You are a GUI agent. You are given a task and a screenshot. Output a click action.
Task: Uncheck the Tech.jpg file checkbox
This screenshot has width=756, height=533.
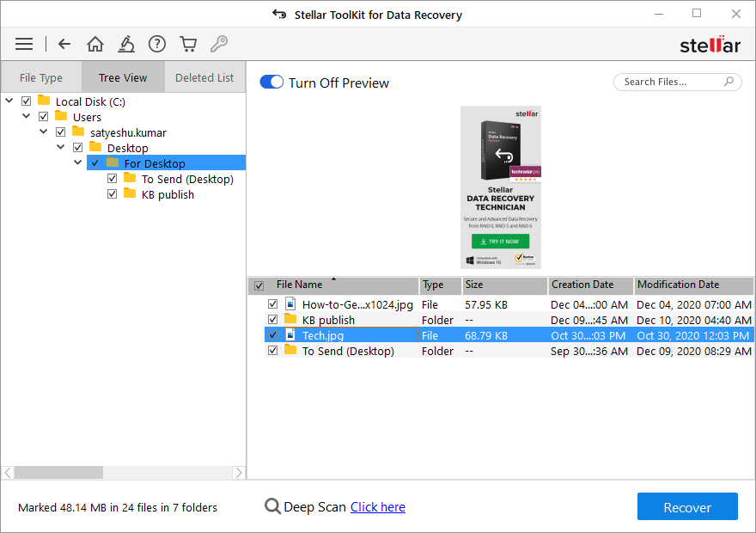tap(273, 335)
